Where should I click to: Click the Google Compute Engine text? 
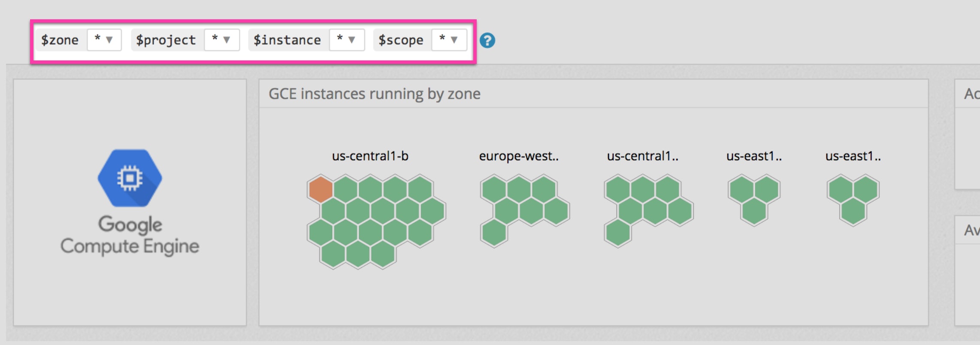point(130,236)
